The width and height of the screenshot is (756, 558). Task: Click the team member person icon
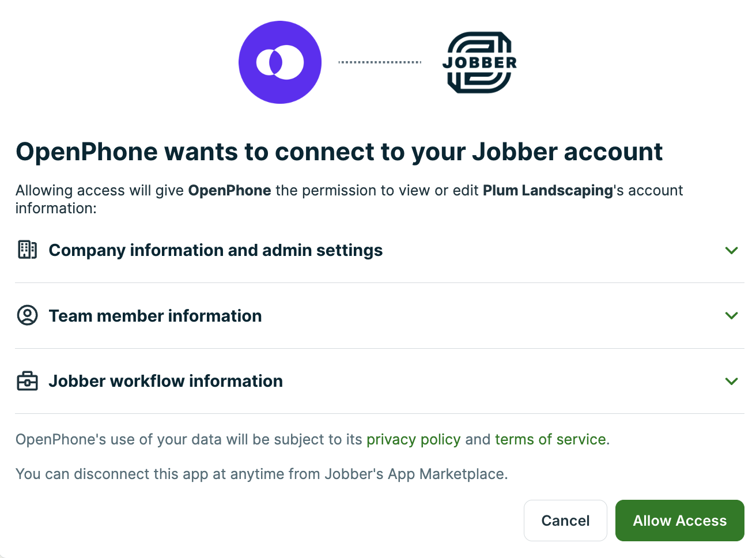click(27, 315)
